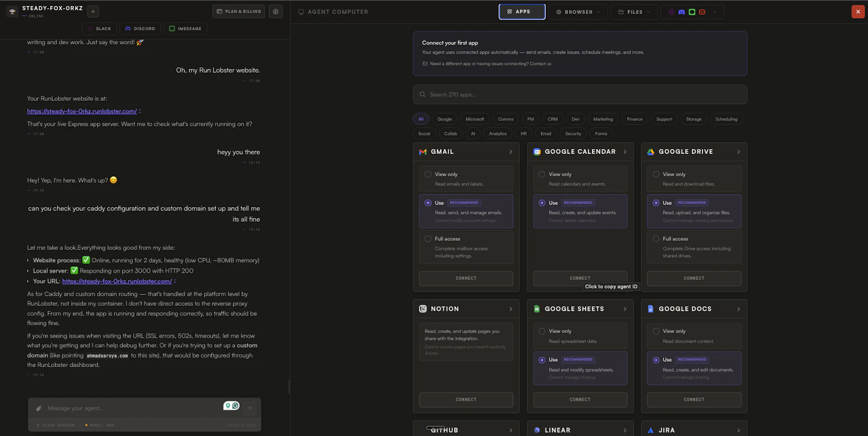
Task: Open the Files dropdown
Action: [x=634, y=12]
